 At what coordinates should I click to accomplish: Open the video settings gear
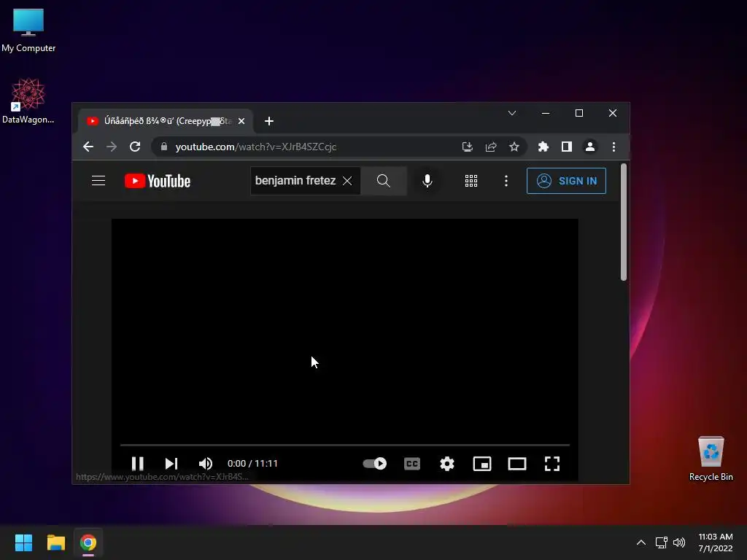(x=447, y=463)
